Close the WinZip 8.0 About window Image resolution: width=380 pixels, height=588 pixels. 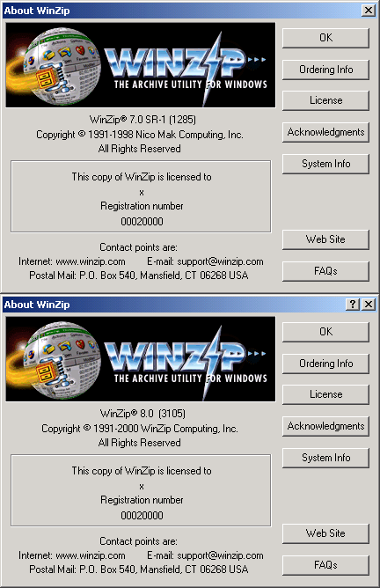coord(369,305)
